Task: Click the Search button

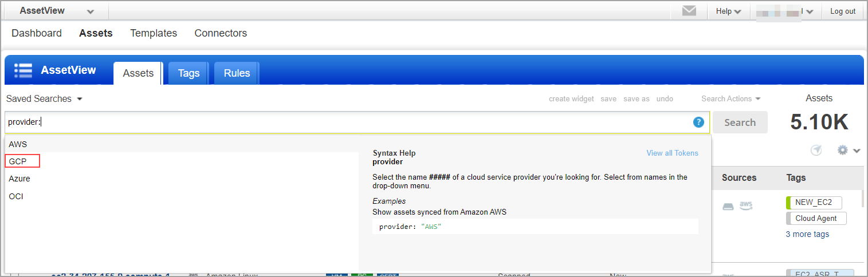Action: pyautogui.click(x=740, y=122)
